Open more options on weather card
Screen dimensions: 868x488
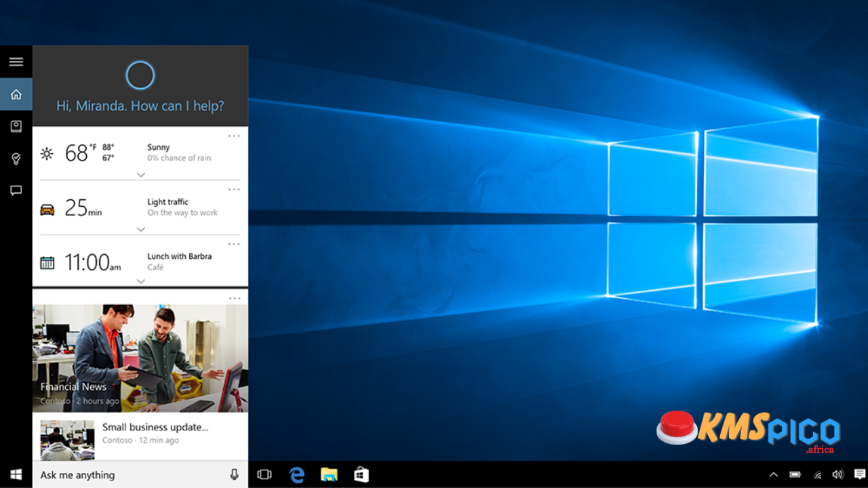[x=234, y=136]
